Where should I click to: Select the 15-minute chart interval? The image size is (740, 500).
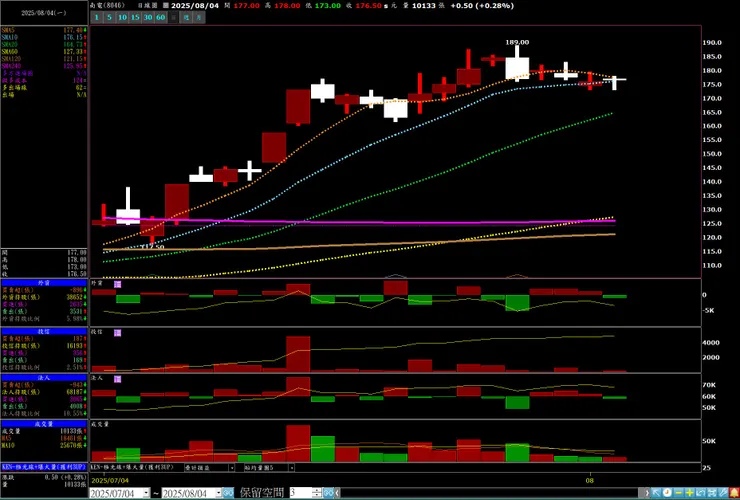(135, 17)
